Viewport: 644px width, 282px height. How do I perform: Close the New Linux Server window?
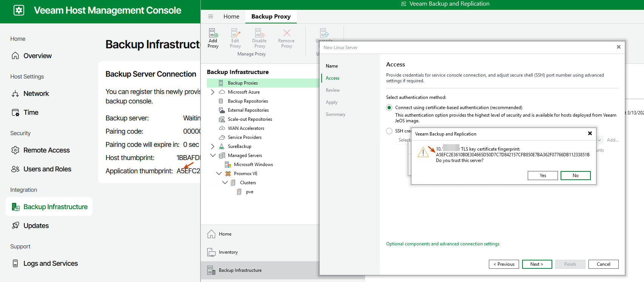(618, 47)
